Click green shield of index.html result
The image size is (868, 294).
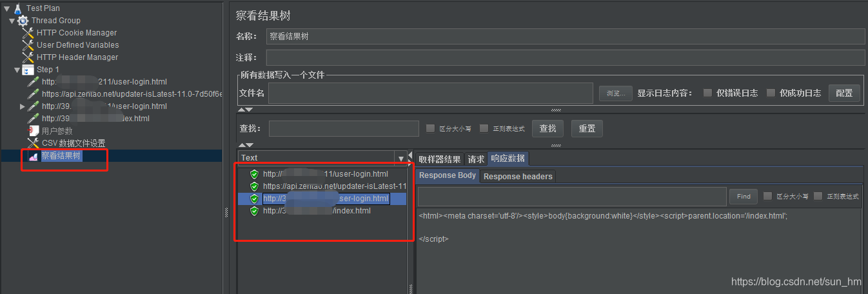(x=254, y=211)
